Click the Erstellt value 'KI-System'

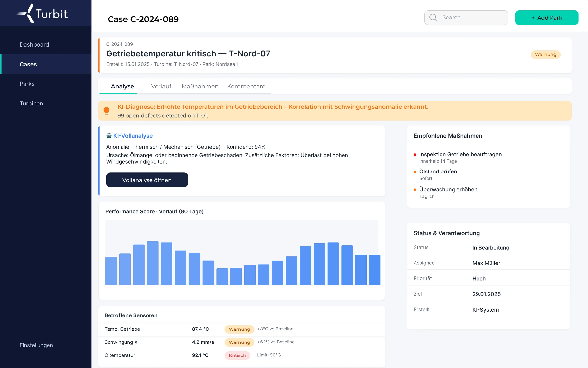pos(485,310)
